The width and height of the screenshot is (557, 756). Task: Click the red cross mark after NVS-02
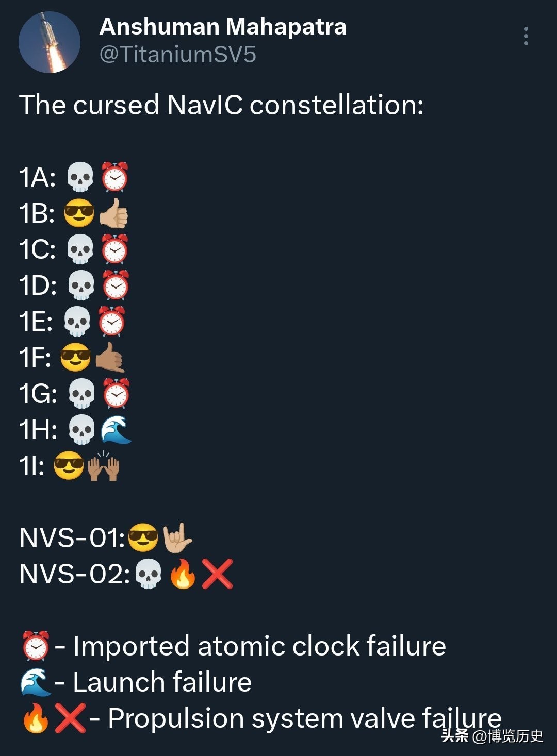217,574
